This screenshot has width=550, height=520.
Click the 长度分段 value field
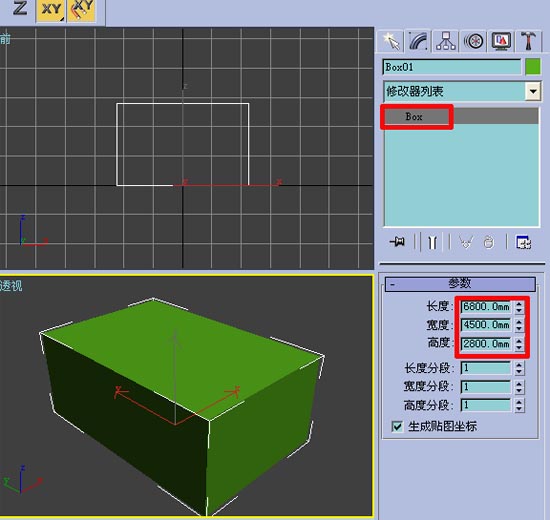click(486, 368)
